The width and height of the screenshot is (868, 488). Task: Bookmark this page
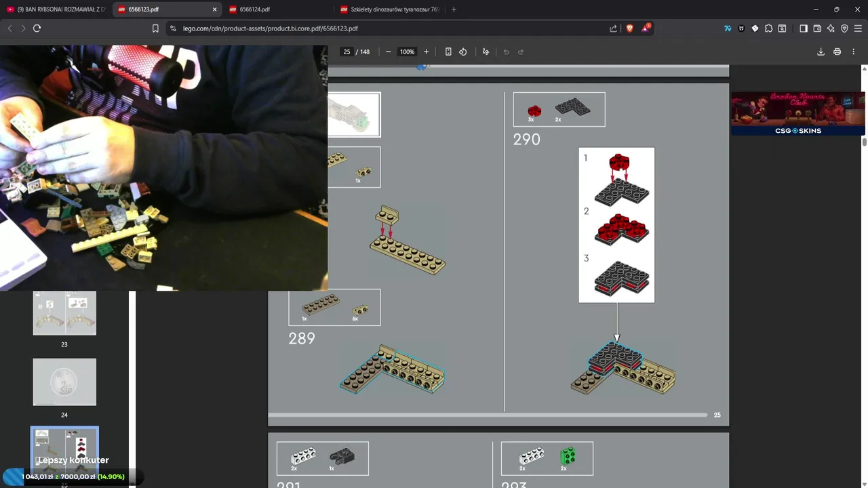(155, 28)
